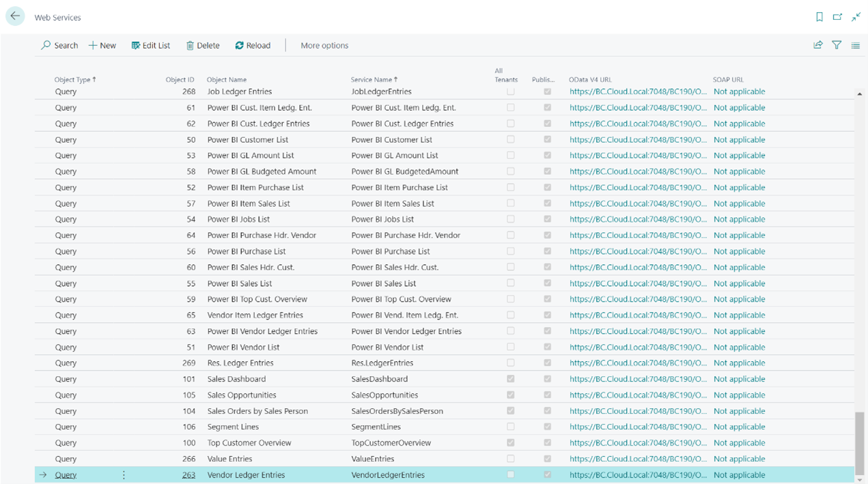
Task: Click the share icon in toolbar
Action: coord(817,45)
